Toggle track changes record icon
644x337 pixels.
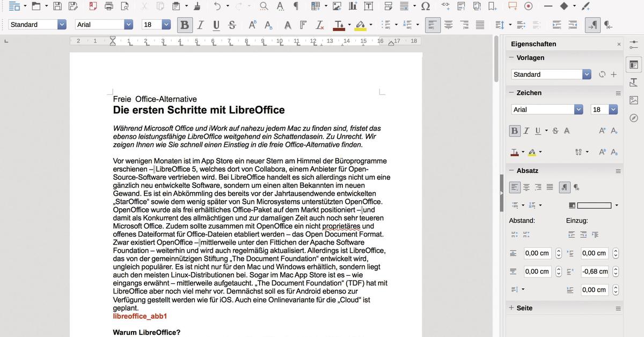point(528,6)
